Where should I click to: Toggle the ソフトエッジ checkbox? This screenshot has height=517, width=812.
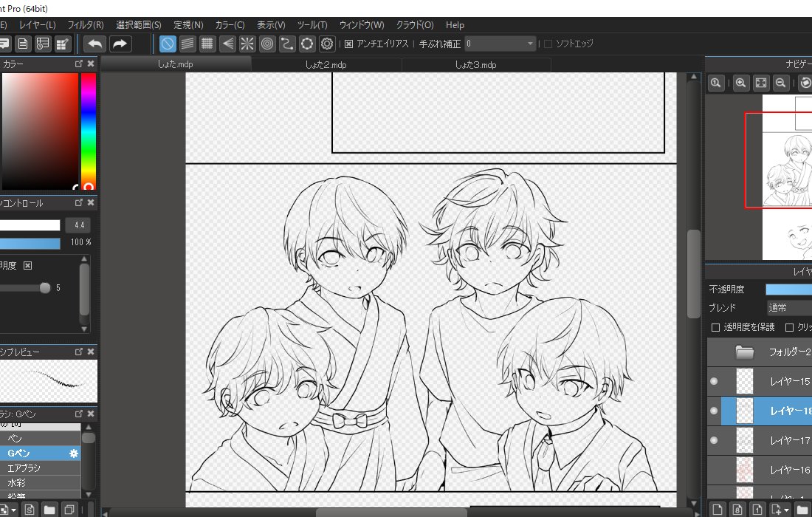tap(548, 44)
